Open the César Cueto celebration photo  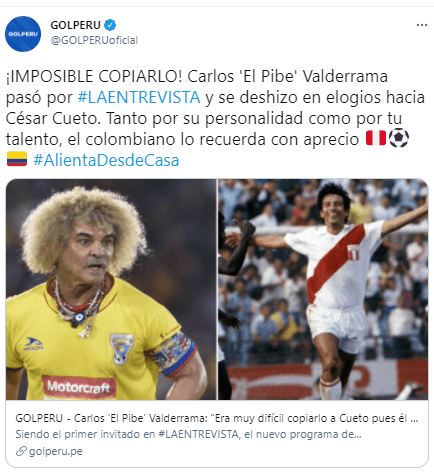coord(323,289)
